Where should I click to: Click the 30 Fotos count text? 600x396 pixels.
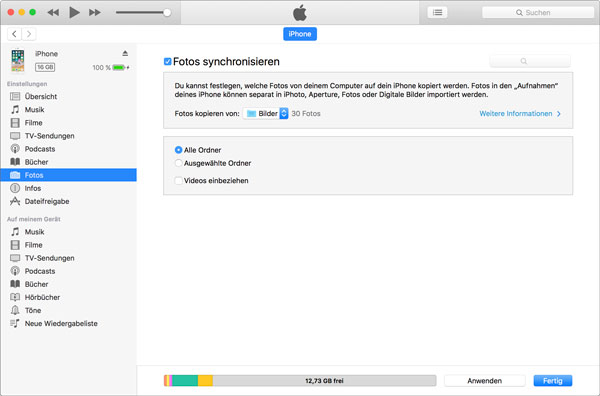tap(306, 114)
